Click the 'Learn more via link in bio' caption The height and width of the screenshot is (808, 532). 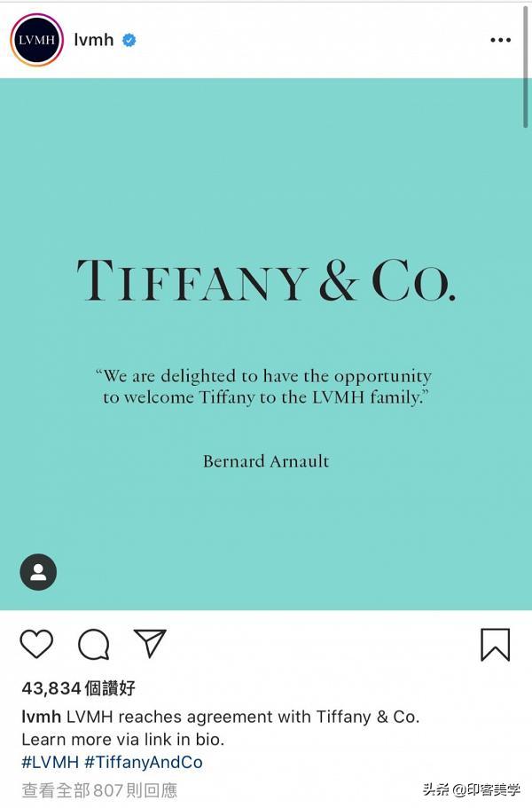(x=123, y=740)
